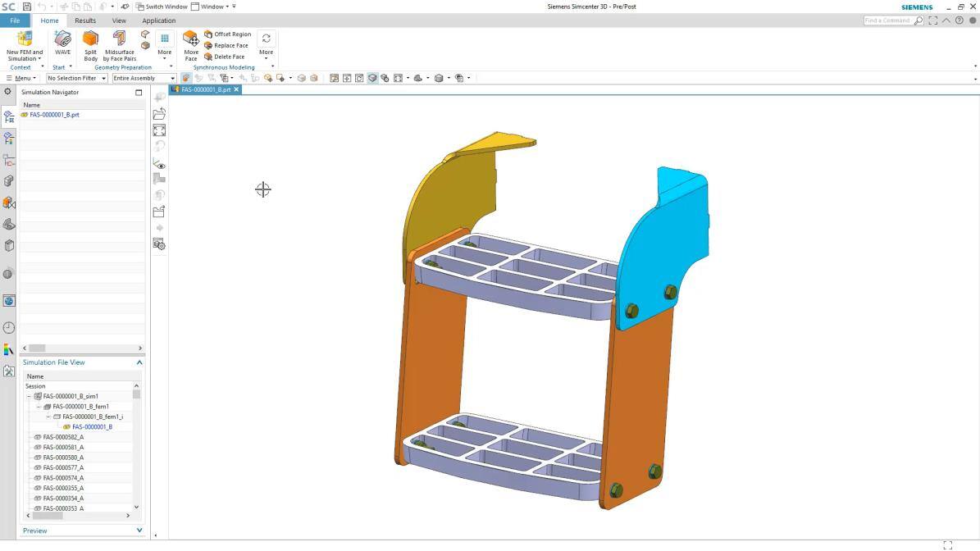This screenshot has height=551, width=980.
Task: Select FAS-0000582_A in Simulation File View
Action: [x=62, y=437]
